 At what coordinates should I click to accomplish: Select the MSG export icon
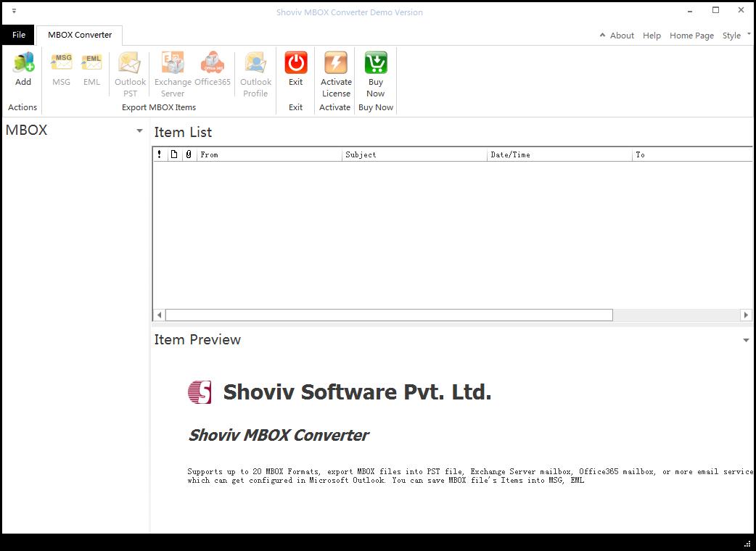(x=61, y=63)
